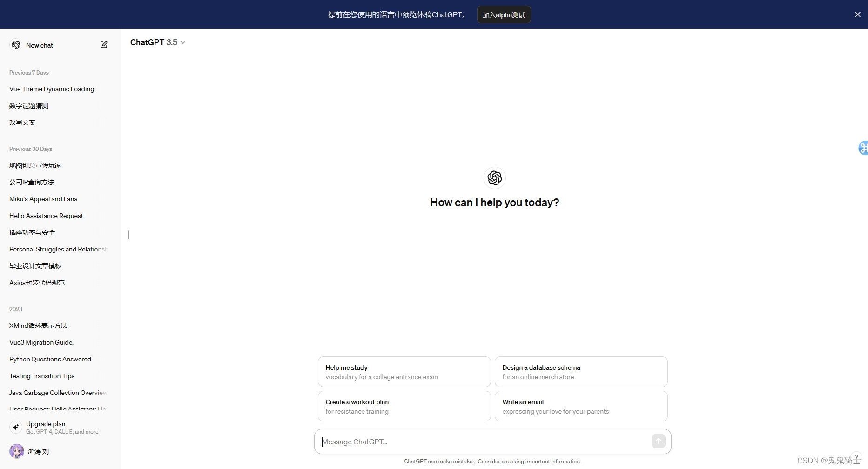Image resolution: width=868 pixels, height=469 pixels.
Task: Click the Upgrade plan sparkle icon
Action: pyautogui.click(x=16, y=427)
